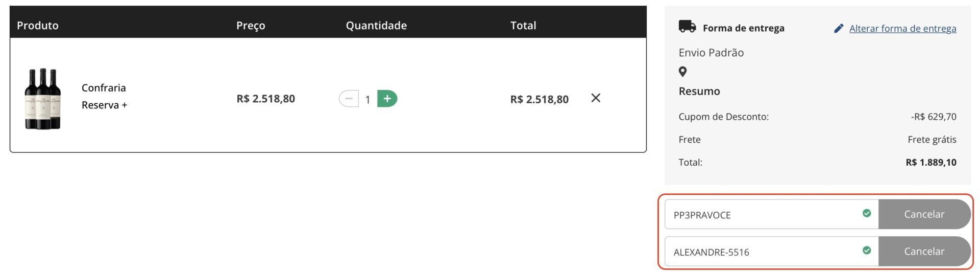Open the Confraria Reserva + product name

click(x=104, y=96)
